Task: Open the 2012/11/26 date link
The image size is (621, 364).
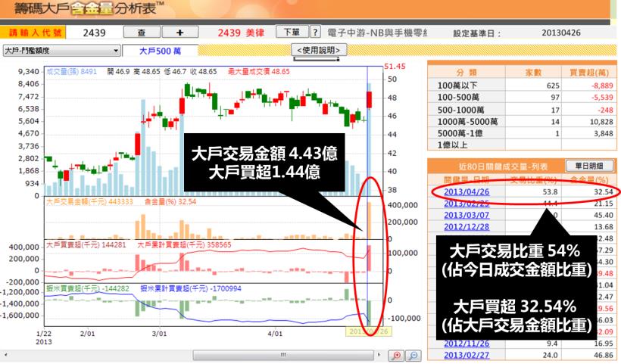Action: 467,344
